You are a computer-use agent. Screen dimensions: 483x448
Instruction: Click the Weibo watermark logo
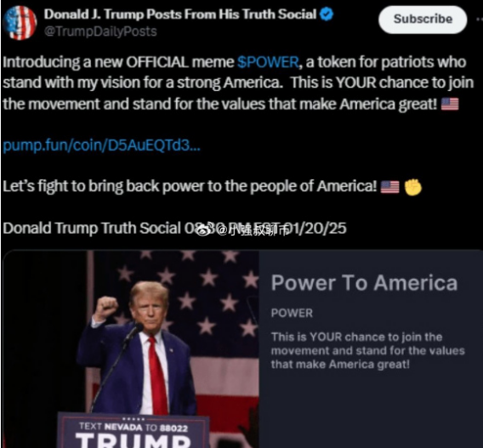204,230
